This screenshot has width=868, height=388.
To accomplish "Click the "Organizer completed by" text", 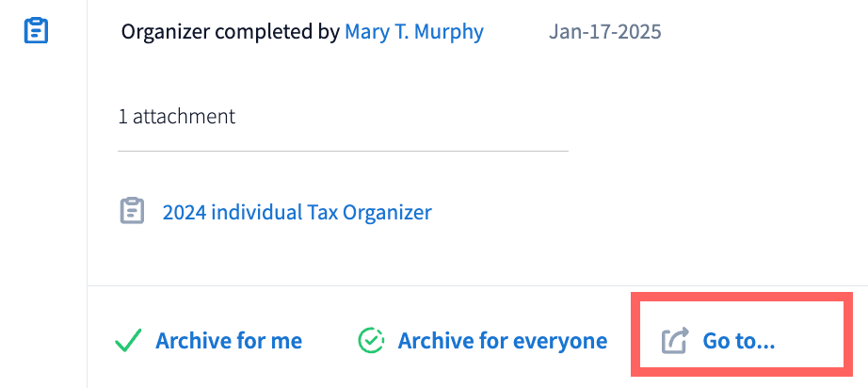I will point(231,32).
